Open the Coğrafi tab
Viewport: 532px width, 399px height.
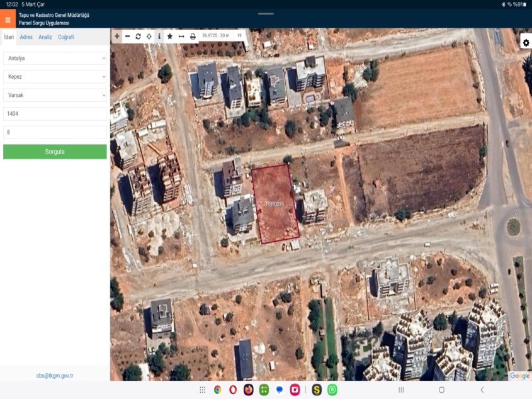(x=66, y=37)
